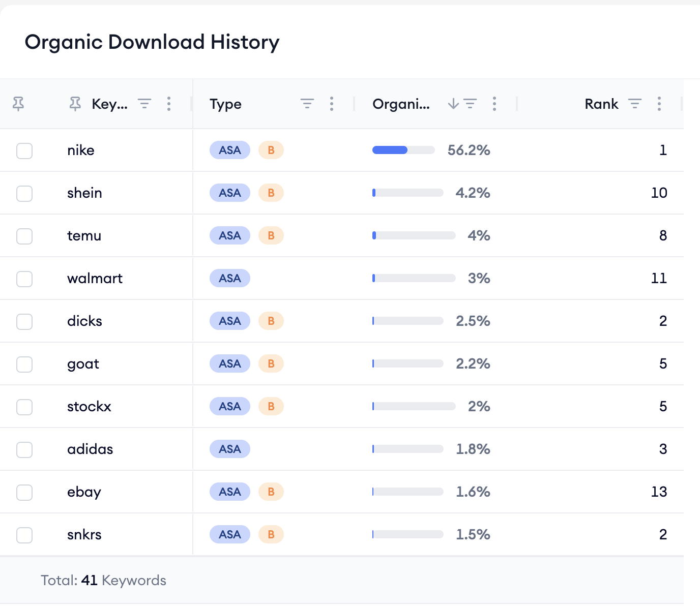Click the pin icon beside Keyword header
The image size is (700, 607).
click(75, 104)
